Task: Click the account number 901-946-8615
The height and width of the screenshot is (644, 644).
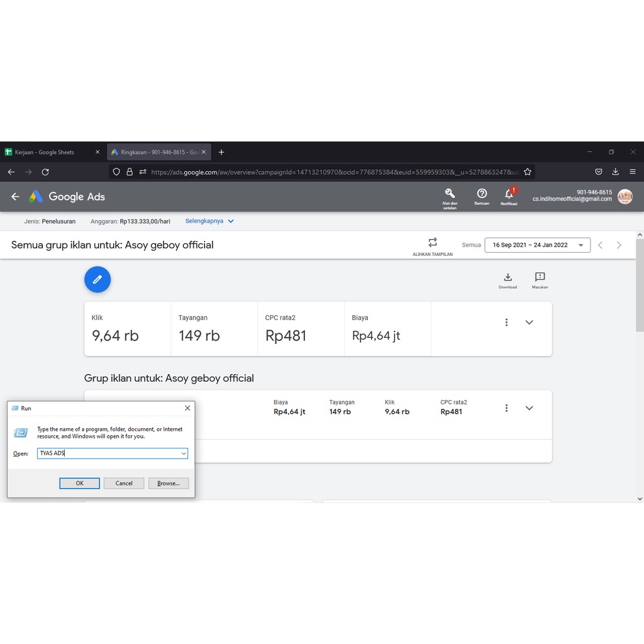Action: click(x=594, y=192)
